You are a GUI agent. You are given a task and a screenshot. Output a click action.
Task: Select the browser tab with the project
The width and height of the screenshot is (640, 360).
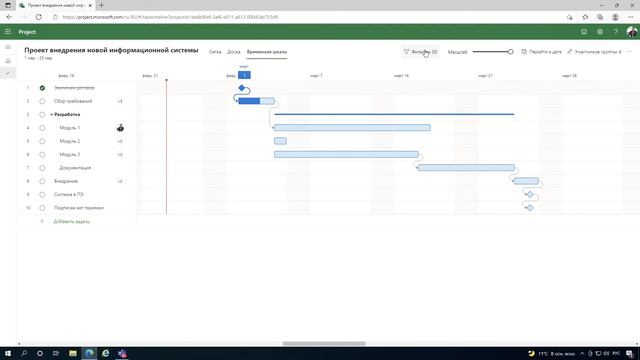click(x=55, y=5)
